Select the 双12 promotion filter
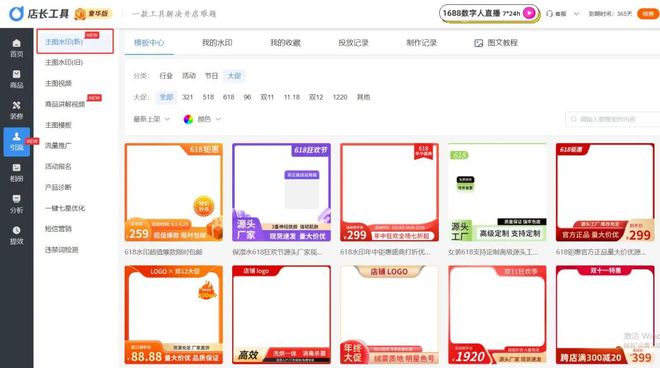The image size is (660, 368). (316, 97)
